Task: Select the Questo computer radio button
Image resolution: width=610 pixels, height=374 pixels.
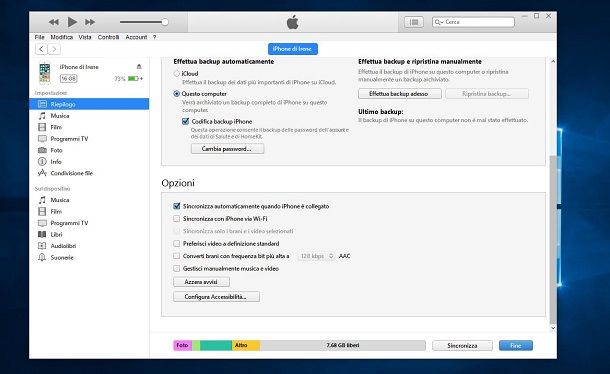Action: pos(177,94)
